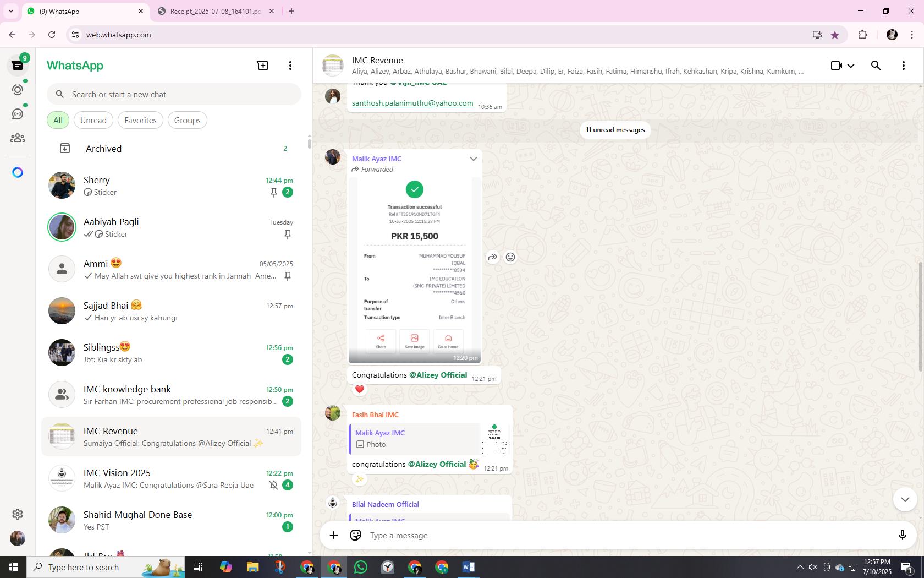Click the search magnifier in IMC Revenue header
924x578 pixels.
click(x=876, y=66)
